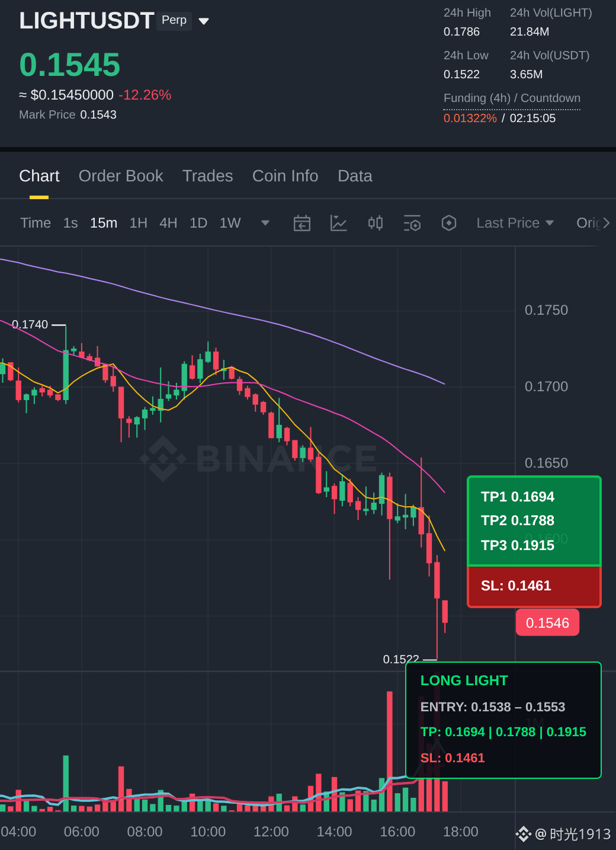Click the Original price view option
Viewport: 616px width, 850px height.
coord(588,223)
